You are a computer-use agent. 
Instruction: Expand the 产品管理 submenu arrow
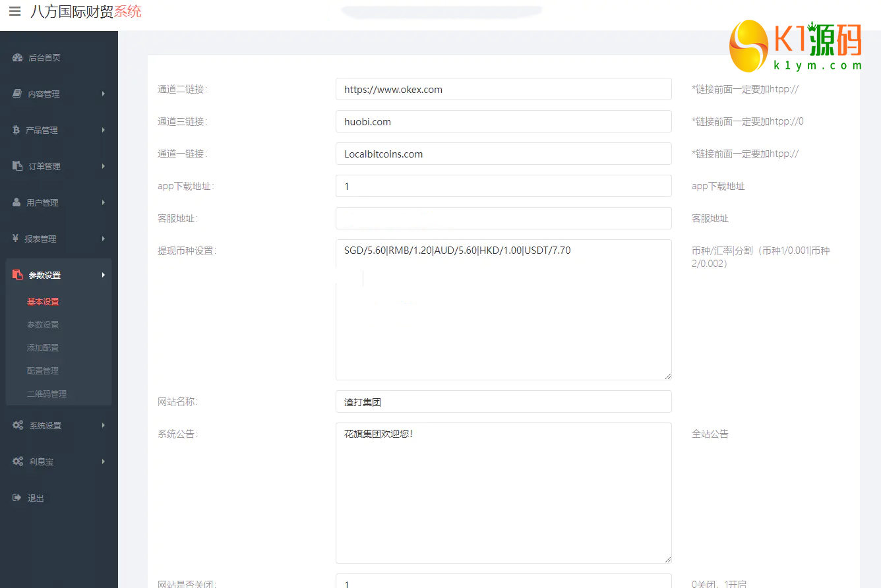tap(104, 130)
